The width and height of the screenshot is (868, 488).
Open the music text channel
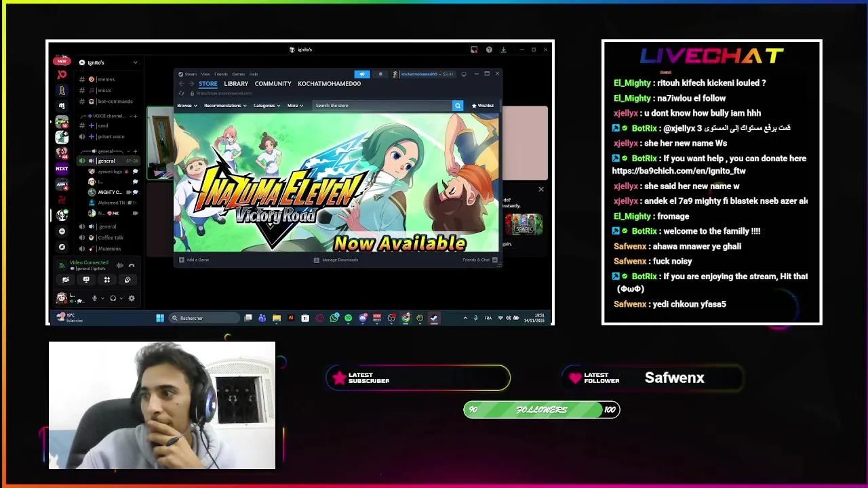point(104,90)
